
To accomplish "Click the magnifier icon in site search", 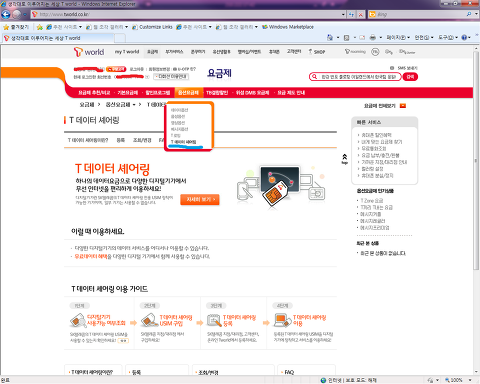I will [314, 77].
